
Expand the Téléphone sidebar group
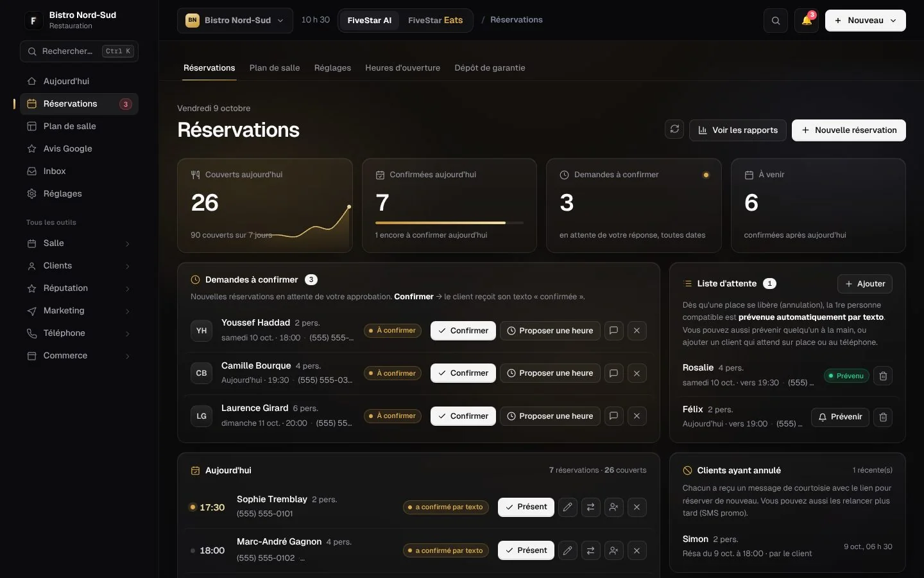tap(79, 333)
